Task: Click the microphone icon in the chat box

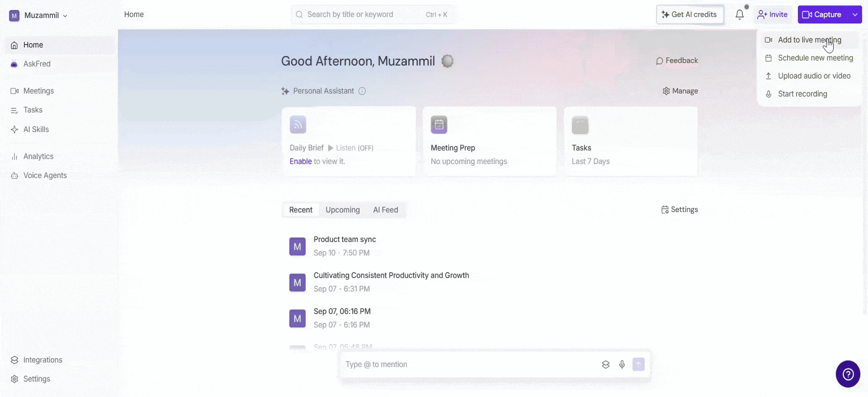Action: (x=622, y=364)
